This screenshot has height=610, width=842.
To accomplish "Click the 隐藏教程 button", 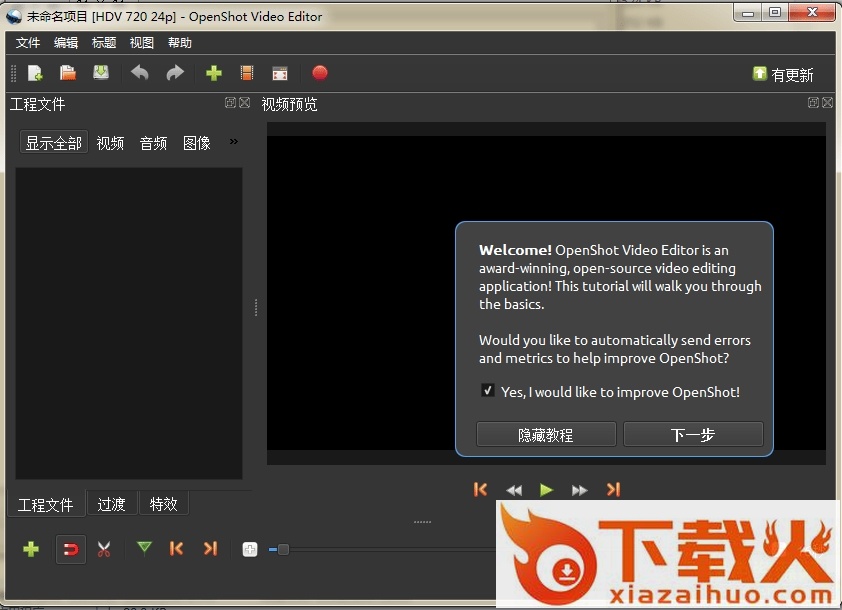I will [545, 435].
